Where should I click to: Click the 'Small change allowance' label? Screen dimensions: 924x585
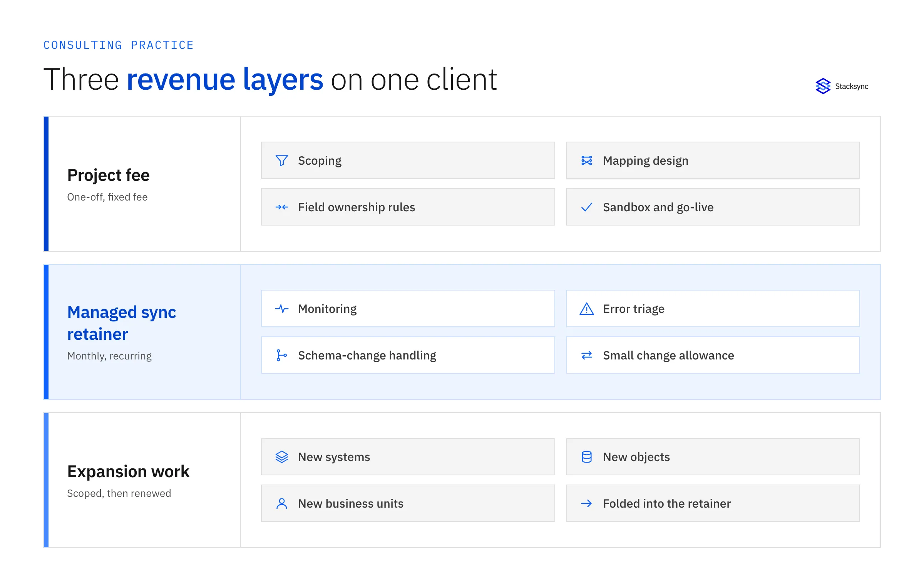tap(668, 355)
